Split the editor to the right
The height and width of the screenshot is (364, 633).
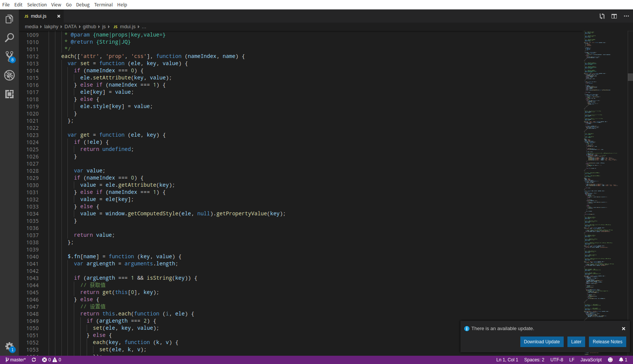pyautogui.click(x=614, y=16)
